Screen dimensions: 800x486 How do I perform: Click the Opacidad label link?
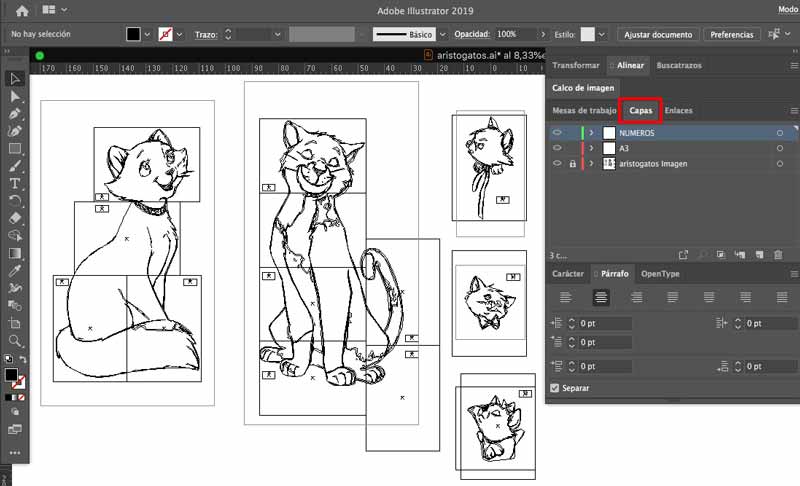472,34
